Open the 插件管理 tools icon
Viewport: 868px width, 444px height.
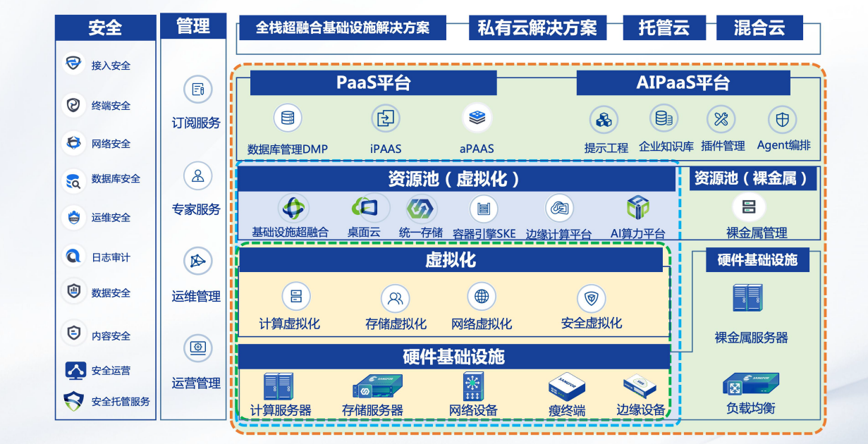pos(721,120)
